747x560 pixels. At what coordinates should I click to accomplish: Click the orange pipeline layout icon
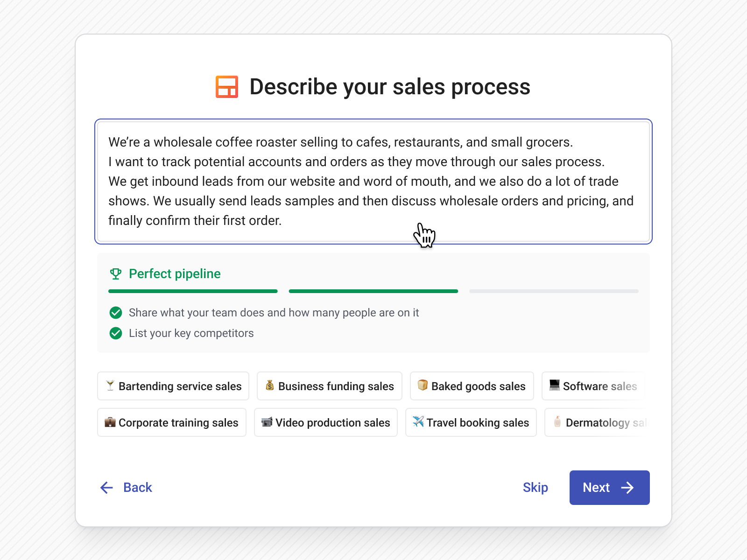tap(227, 87)
